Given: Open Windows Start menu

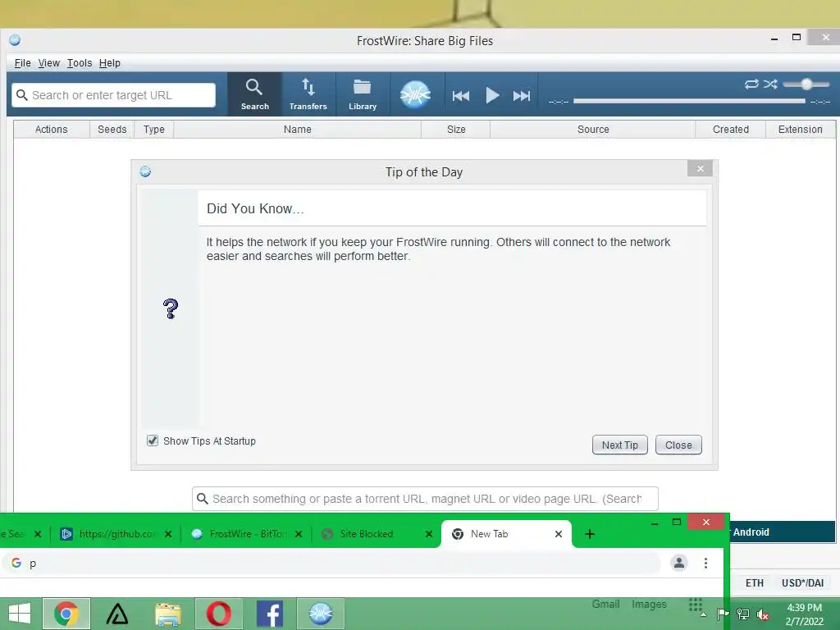Looking at the screenshot, I should pos(20,614).
